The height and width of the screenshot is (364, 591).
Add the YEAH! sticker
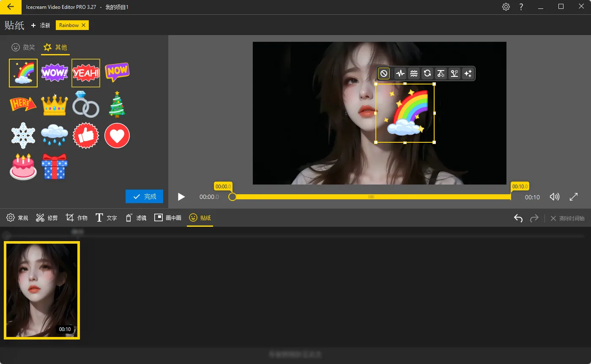[86, 73]
